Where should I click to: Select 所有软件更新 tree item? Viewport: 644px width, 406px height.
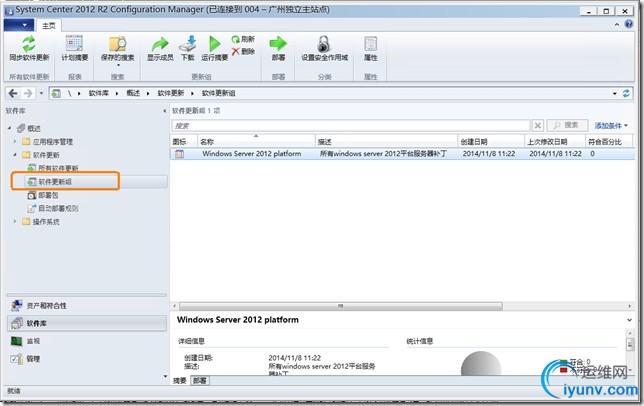pos(53,168)
